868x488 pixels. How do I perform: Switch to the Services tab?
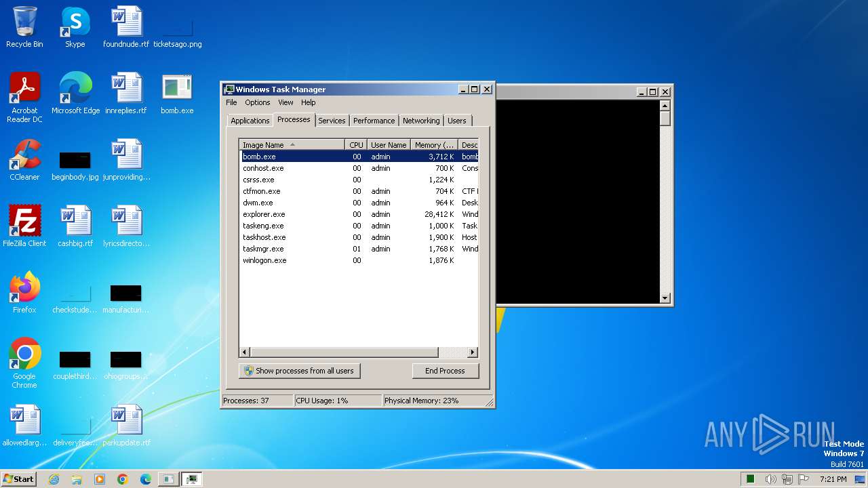(332, 121)
